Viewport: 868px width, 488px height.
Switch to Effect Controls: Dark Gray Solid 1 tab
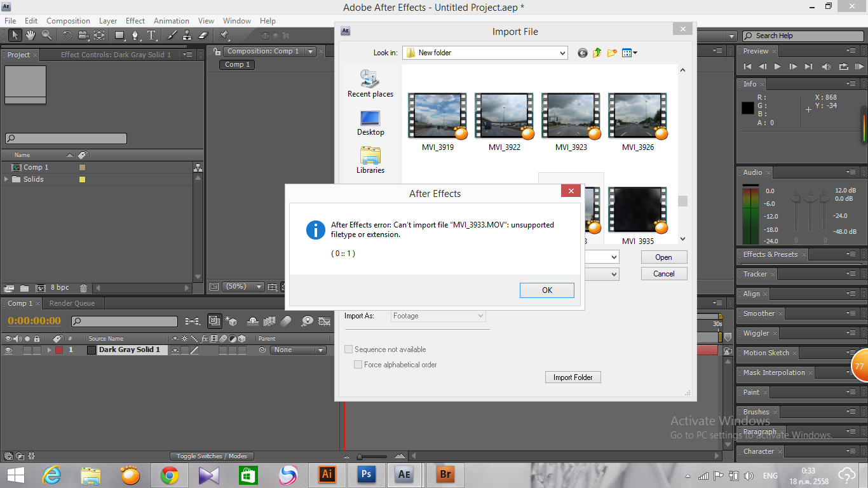click(x=116, y=55)
